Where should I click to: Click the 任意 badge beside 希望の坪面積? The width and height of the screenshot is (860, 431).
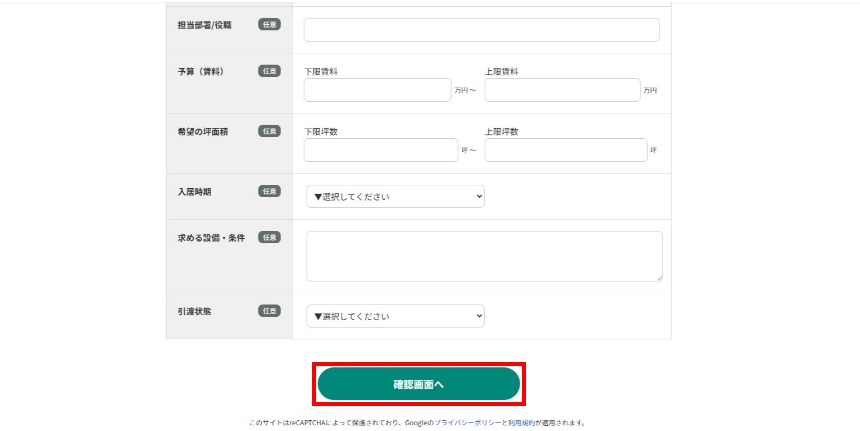[269, 131]
